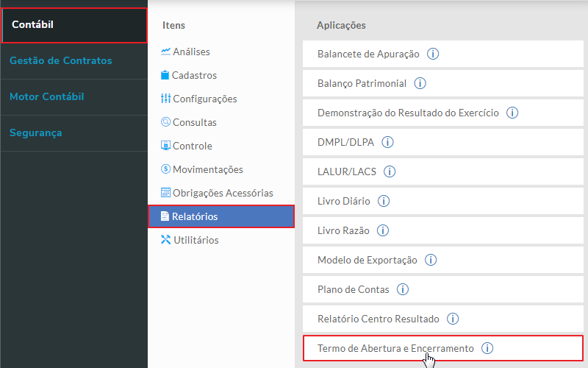
Task: Click the Plano de Contas info icon
Action: click(x=403, y=289)
